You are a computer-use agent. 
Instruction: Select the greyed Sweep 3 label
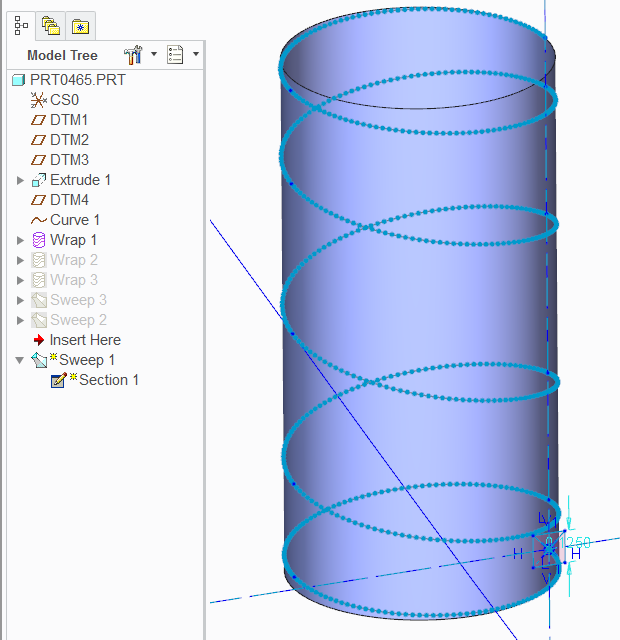coord(78,300)
